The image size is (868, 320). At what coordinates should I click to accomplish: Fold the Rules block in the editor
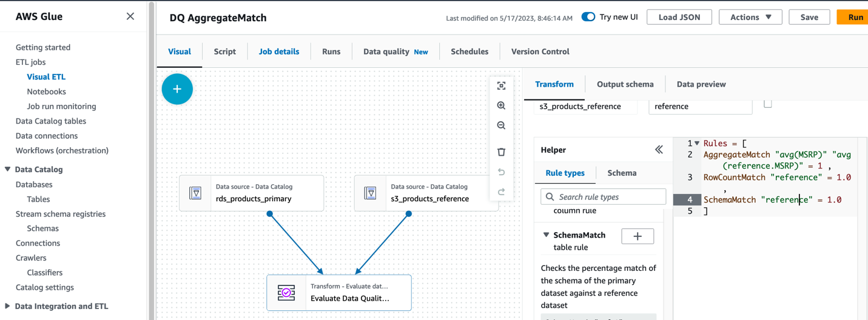coord(697,144)
